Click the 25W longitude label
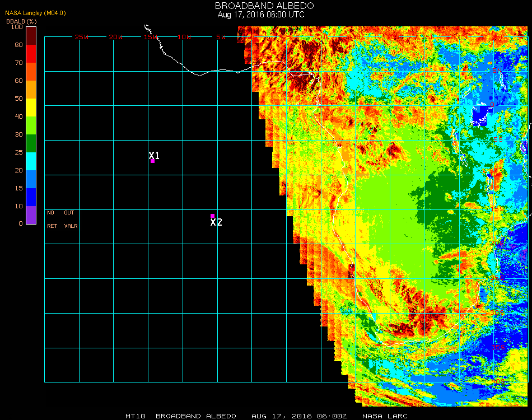The height and width of the screenshot is (420, 532). click(82, 37)
